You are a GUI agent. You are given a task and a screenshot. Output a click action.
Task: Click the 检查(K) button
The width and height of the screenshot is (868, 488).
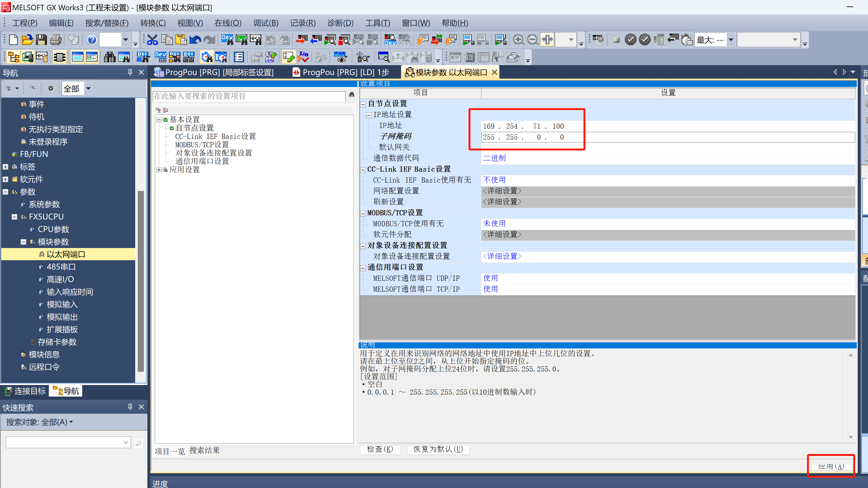click(x=380, y=449)
